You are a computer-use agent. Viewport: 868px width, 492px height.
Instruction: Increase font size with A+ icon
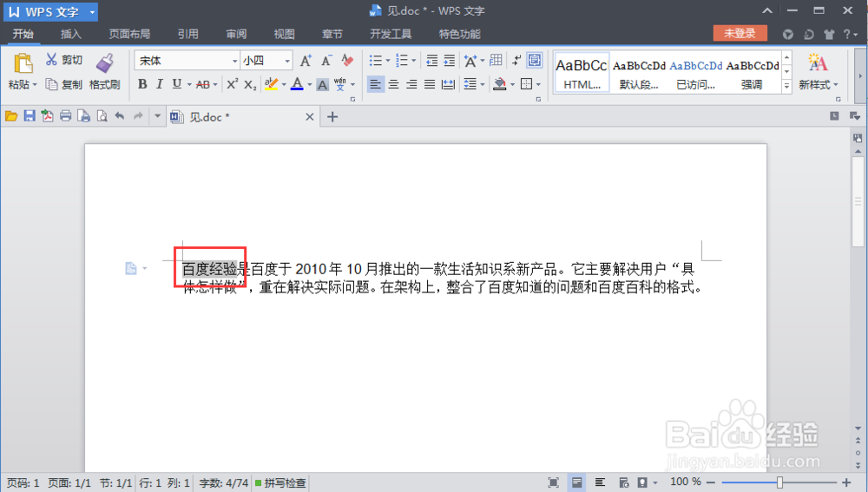tap(306, 61)
